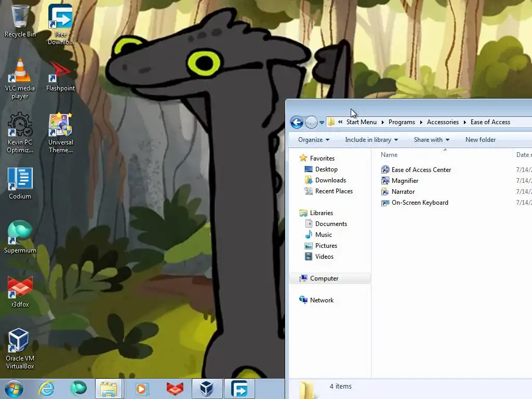This screenshot has height=399, width=532.
Task: Open the Windows Start orb
Action: (x=14, y=389)
